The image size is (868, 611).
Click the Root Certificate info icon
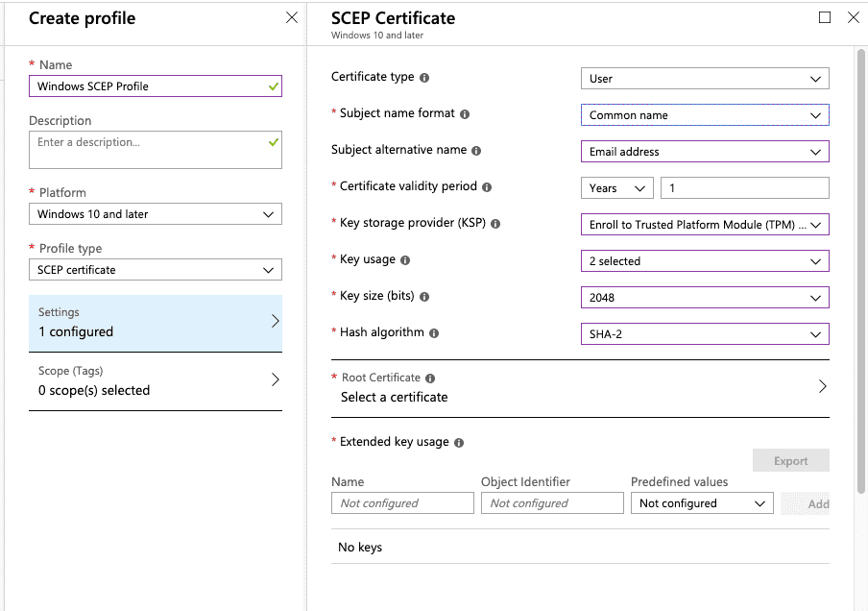point(430,379)
